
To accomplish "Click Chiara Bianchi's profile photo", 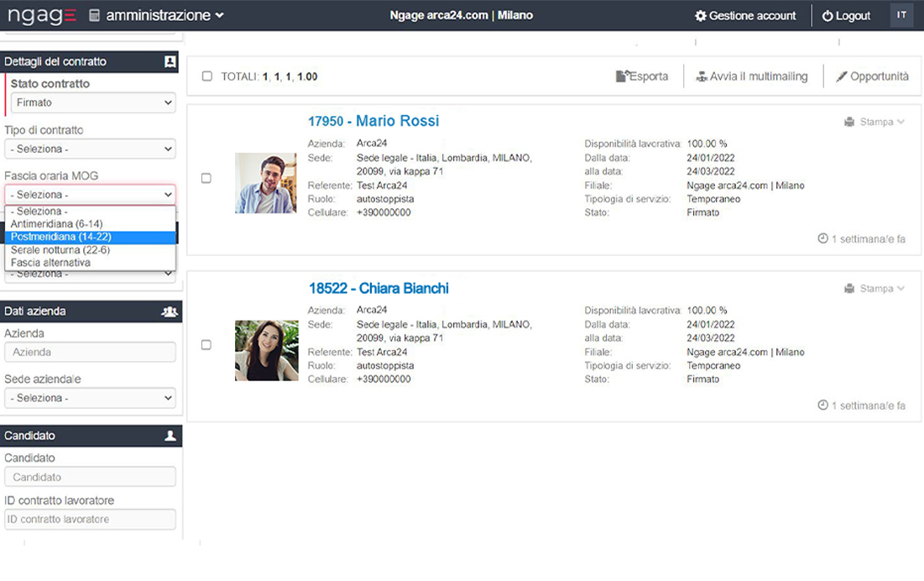I will [266, 350].
